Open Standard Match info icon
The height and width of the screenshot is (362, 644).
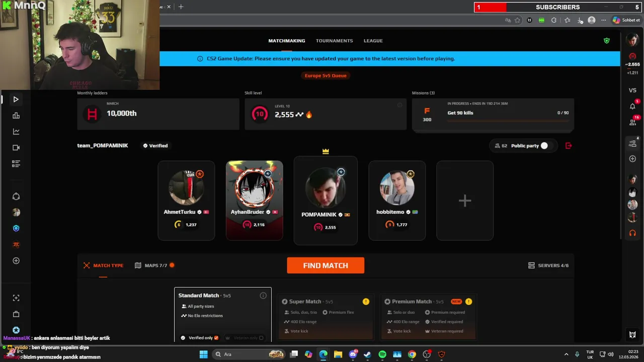pos(263,296)
